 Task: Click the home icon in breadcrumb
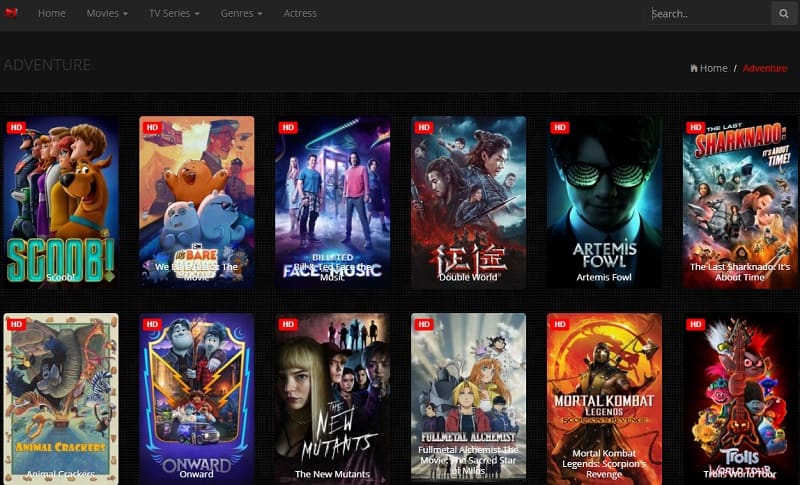tap(693, 68)
